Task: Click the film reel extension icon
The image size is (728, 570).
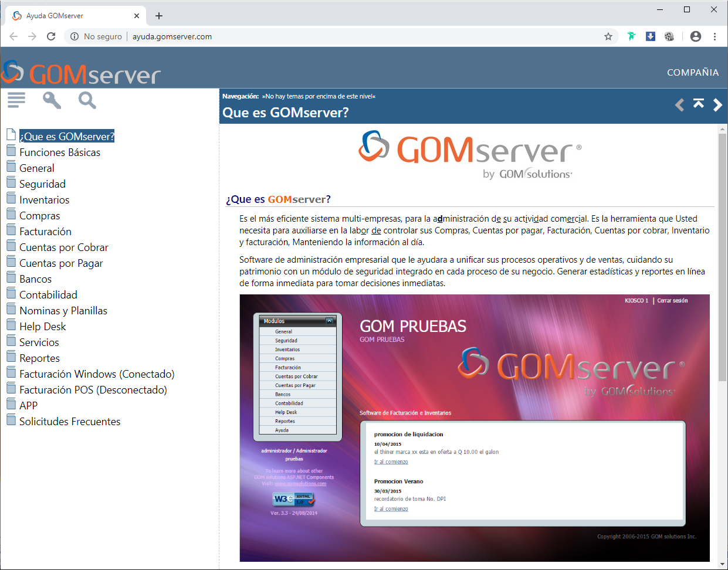Action: [669, 36]
